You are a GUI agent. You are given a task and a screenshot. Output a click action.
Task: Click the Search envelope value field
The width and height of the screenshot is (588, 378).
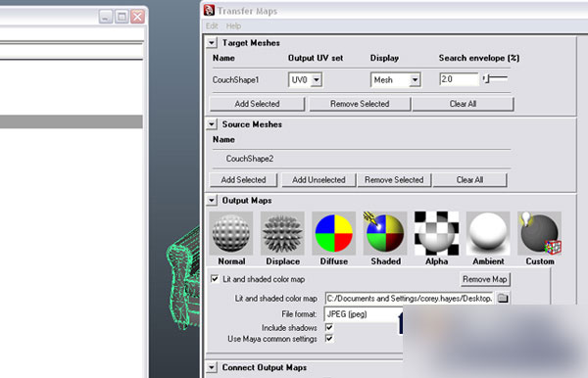(459, 79)
